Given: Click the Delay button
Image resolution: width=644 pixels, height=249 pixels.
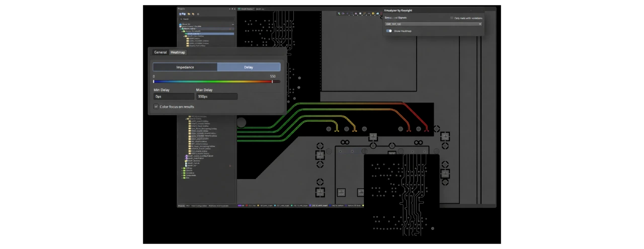Looking at the screenshot, I should pyautogui.click(x=249, y=67).
